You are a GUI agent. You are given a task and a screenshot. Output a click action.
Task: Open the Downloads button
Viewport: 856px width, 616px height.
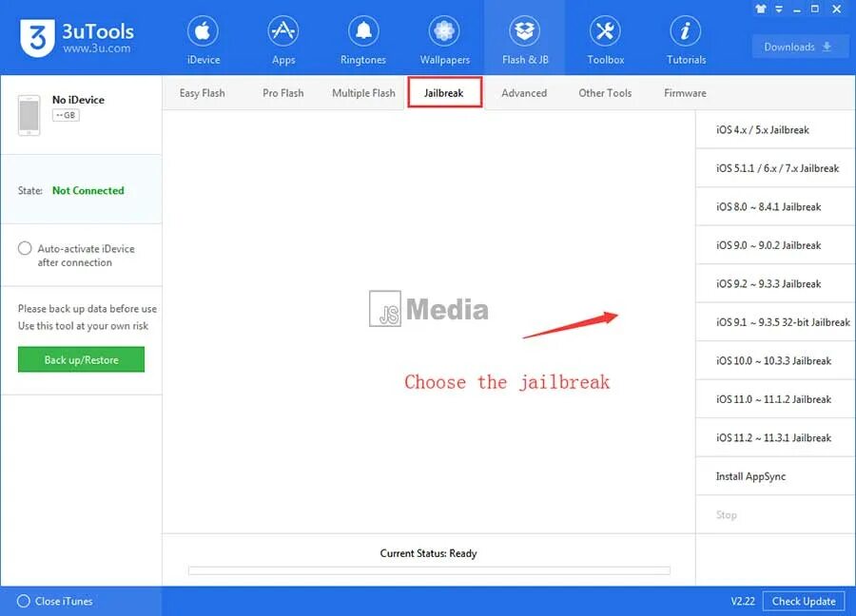click(798, 47)
